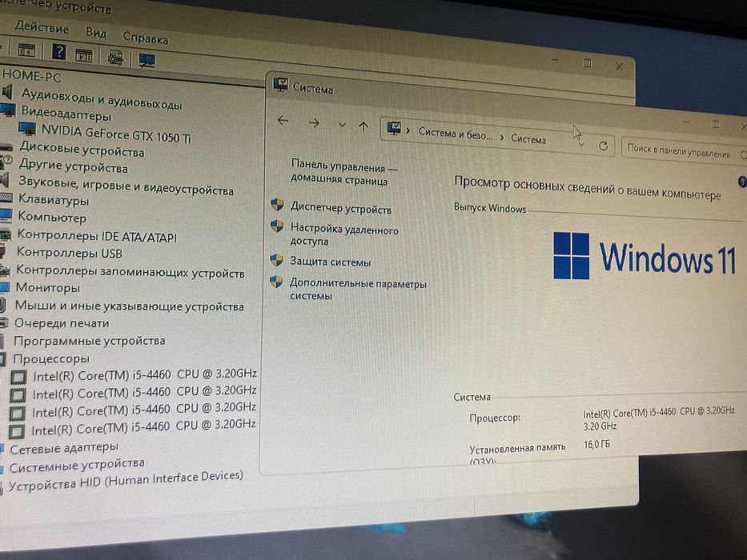Click the Система window title icon

[x=280, y=85]
